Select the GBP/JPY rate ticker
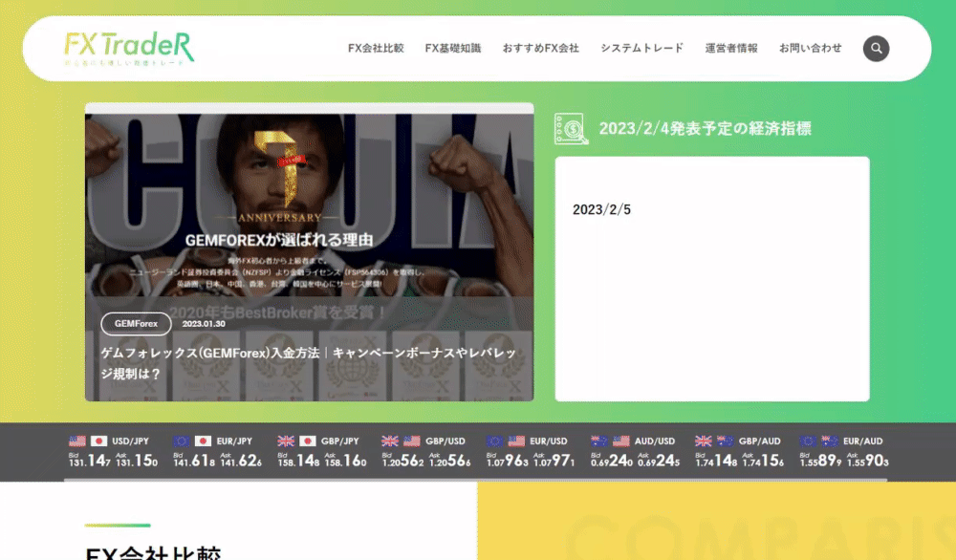 pyautogui.click(x=322, y=451)
